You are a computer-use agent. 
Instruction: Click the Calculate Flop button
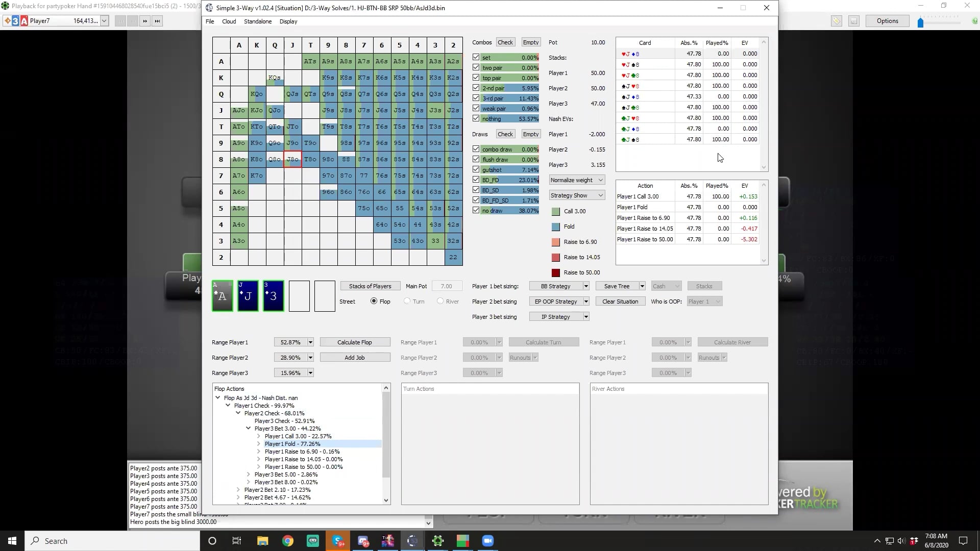point(355,342)
